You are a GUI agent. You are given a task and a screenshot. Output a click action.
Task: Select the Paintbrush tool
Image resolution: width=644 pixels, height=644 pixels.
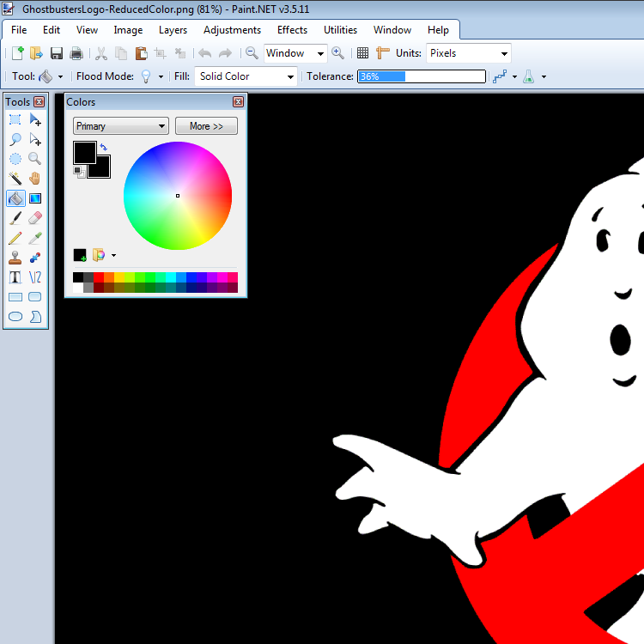[15, 218]
